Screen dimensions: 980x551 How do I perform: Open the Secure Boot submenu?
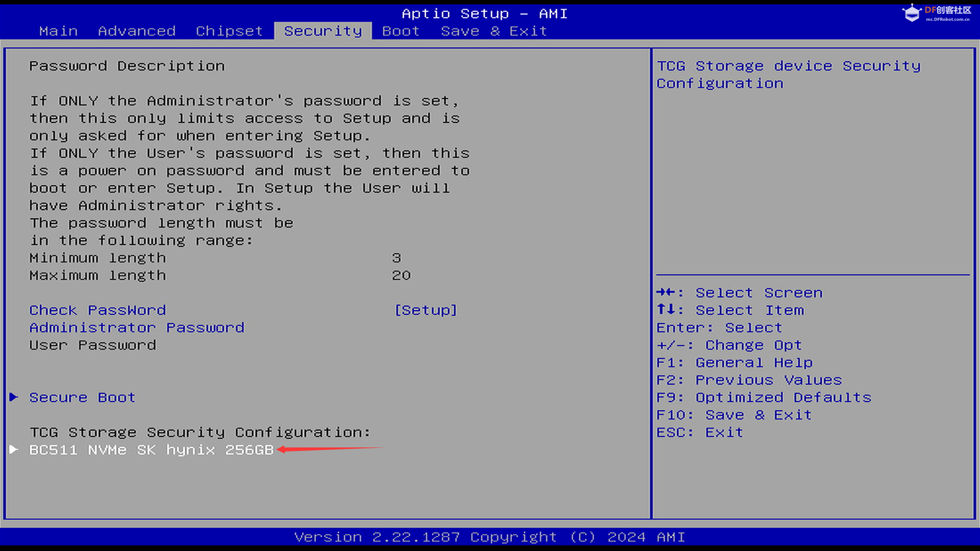click(x=82, y=397)
